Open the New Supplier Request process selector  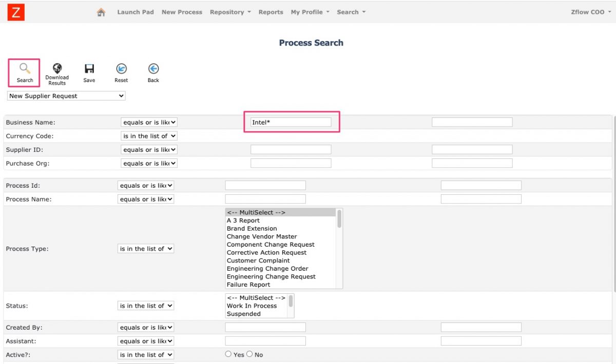(66, 96)
